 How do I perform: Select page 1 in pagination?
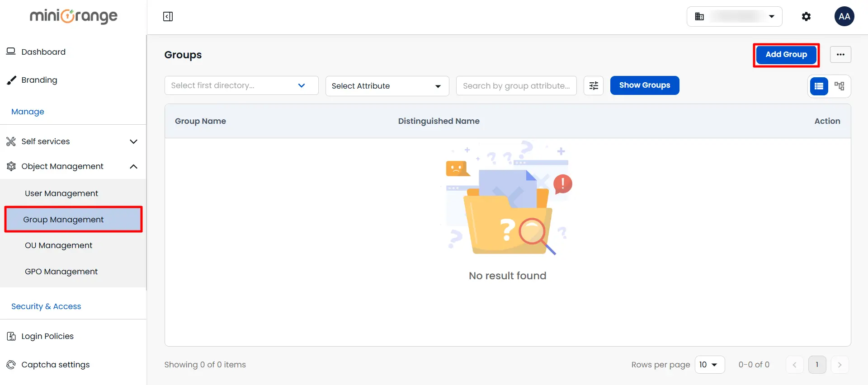[x=817, y=365]
